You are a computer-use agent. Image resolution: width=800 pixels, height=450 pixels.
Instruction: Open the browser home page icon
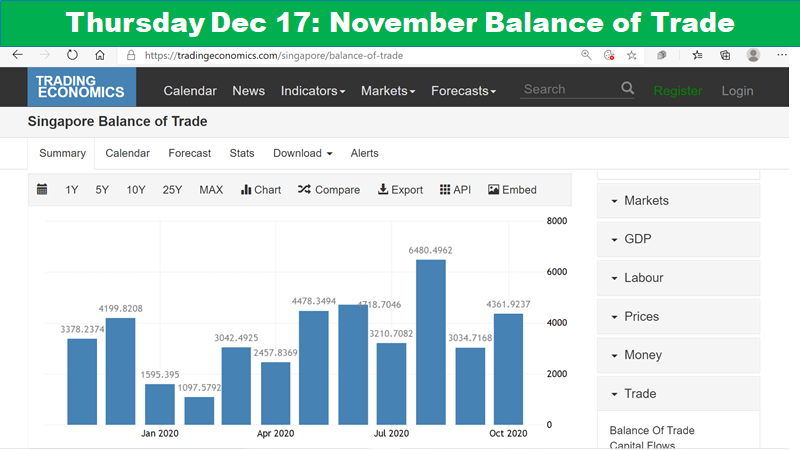tap(100, 55)
